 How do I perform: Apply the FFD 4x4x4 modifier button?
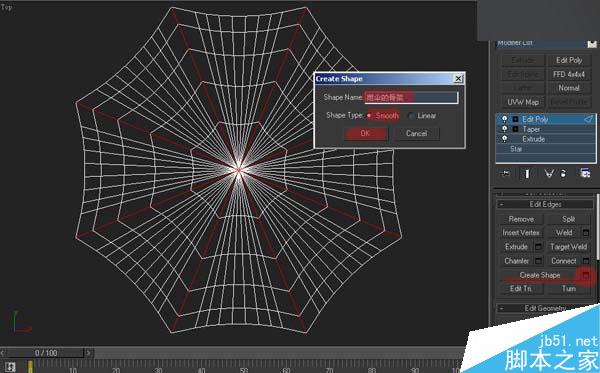coord(569,74)
